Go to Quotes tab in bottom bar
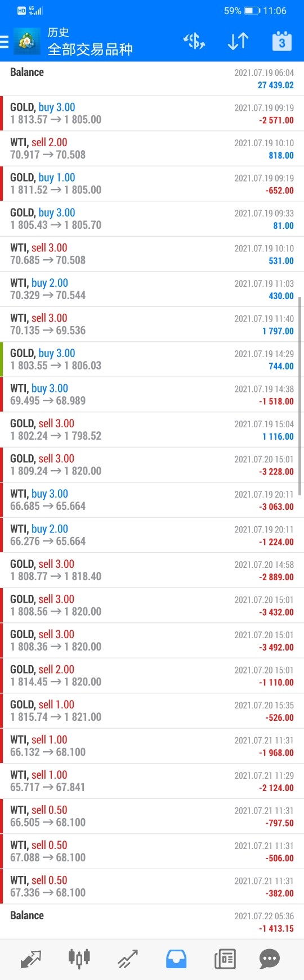The width and height of the screenshot is (304, 980). pos(30,959)
